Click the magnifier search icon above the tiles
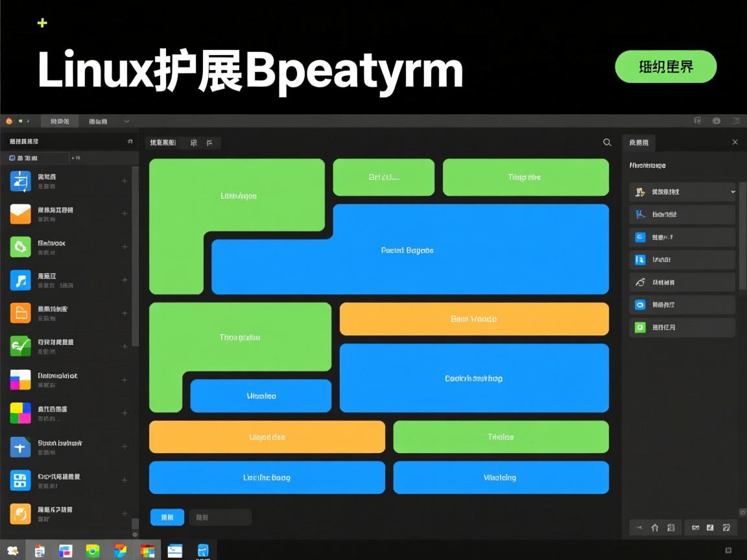This screenshot has width=747, height=560. (x=607, y=142)
